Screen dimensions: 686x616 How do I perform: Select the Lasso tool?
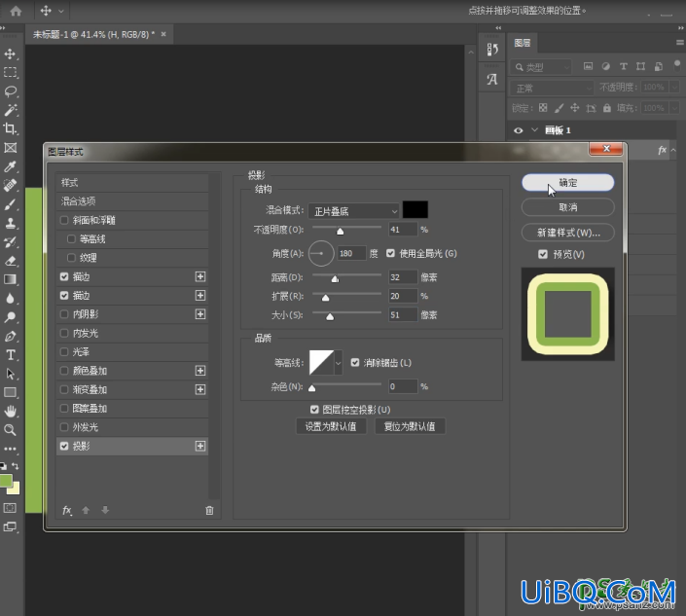point(10,91)
